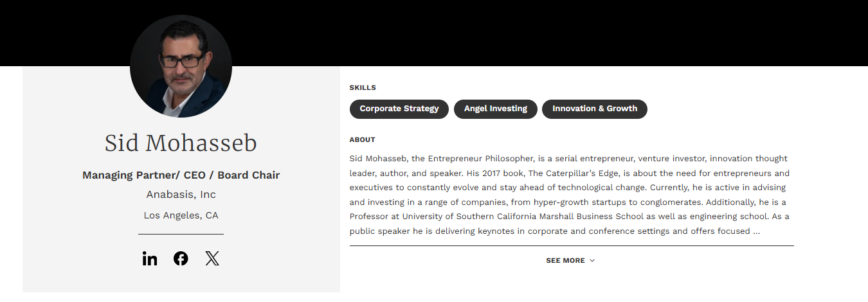
Task: Open Sid Mohasseb's LinkedIn profile icon
Action: point(150,259)
